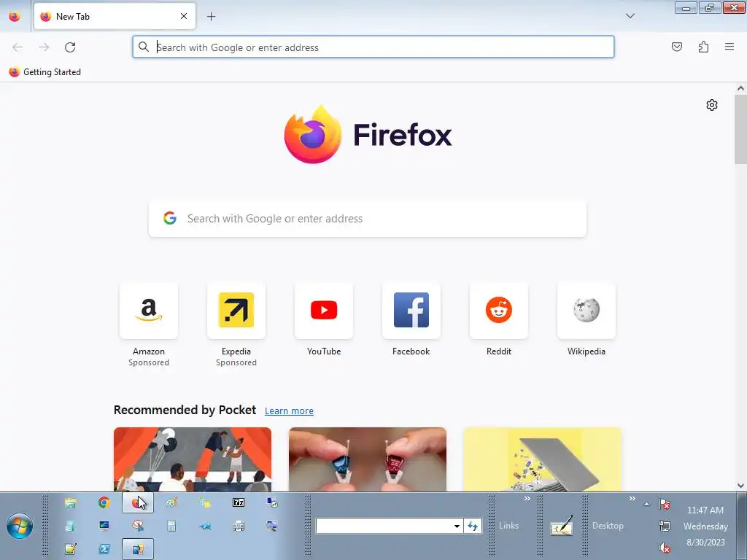Click the Pocket Learn more link

coord(289,411)
